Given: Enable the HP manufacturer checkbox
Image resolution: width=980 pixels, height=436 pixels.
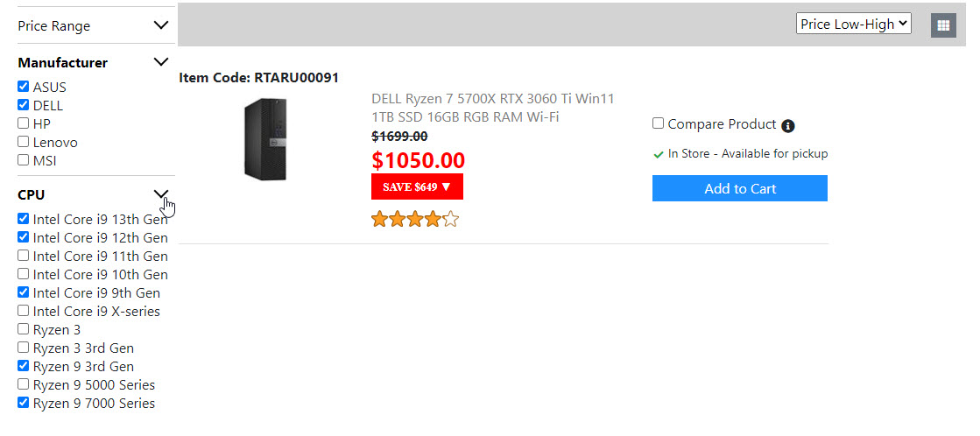Looking at the screenshot, I should [24, 123].
